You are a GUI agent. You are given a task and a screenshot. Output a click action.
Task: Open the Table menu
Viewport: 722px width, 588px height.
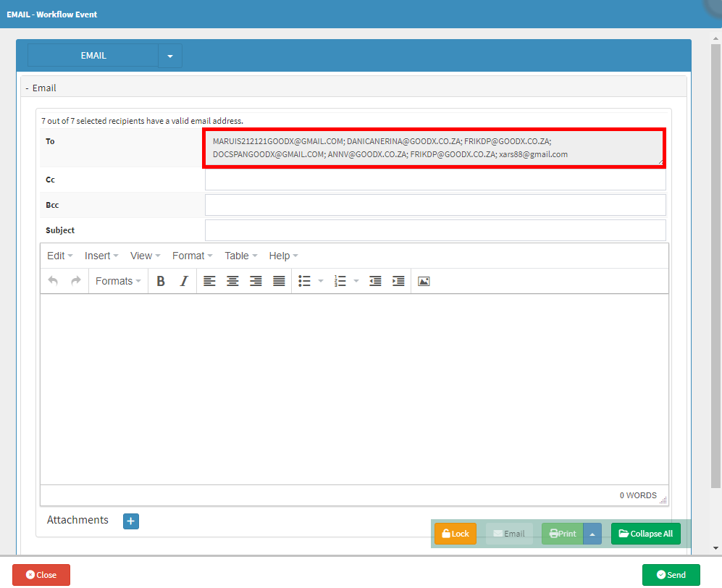(241, 256)
